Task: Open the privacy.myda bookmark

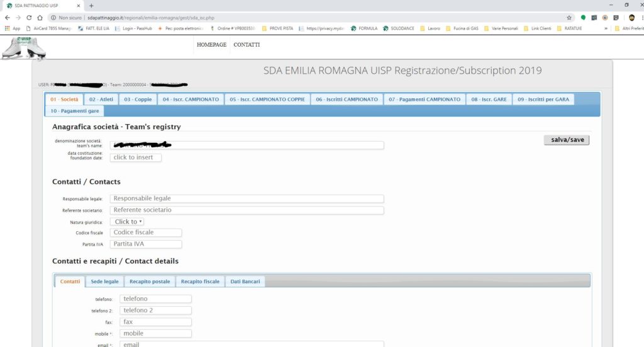Action: click(321, 28)
